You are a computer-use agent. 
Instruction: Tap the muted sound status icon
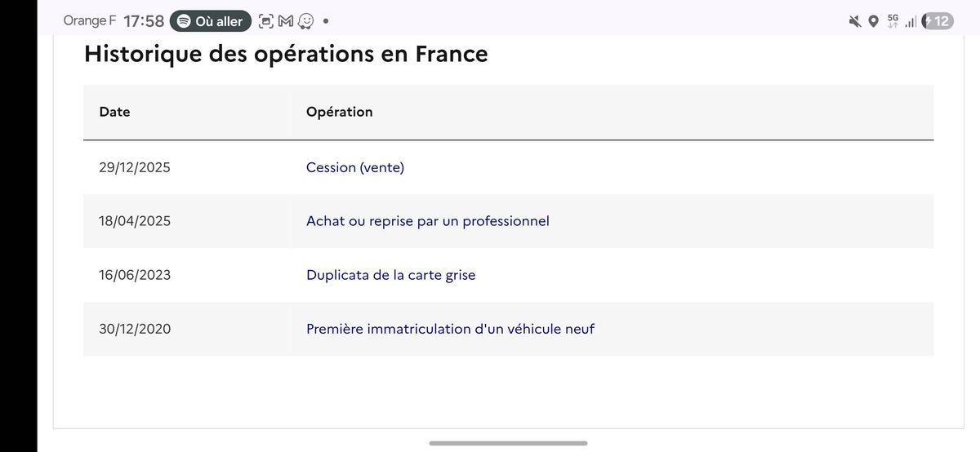click(x=855, y=21)
